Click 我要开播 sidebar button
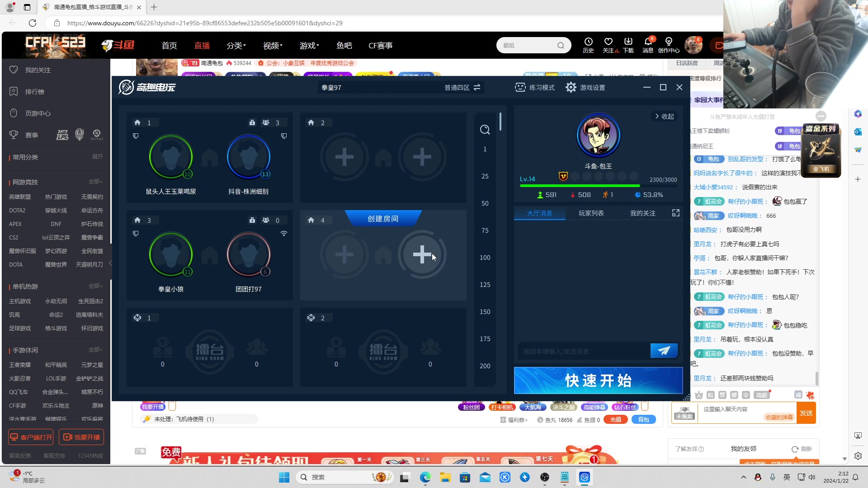 (x=81, y=437)
